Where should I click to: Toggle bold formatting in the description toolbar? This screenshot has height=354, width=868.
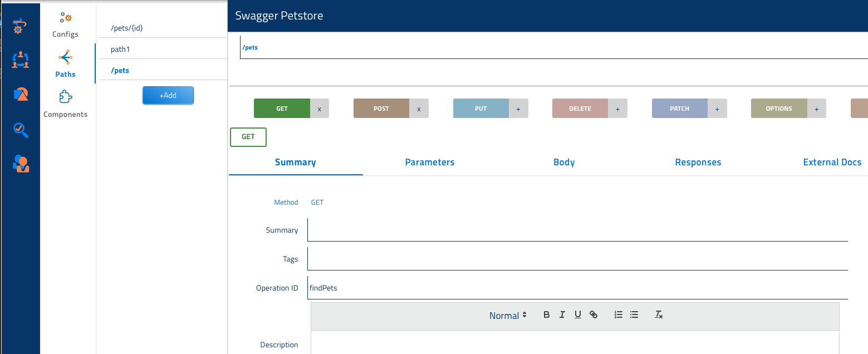(546, 315)
